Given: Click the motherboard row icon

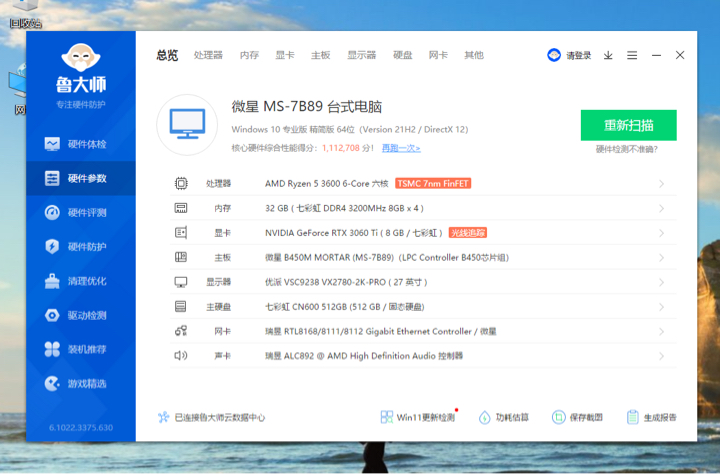Looking at the screenshot, I should (181, 257).
